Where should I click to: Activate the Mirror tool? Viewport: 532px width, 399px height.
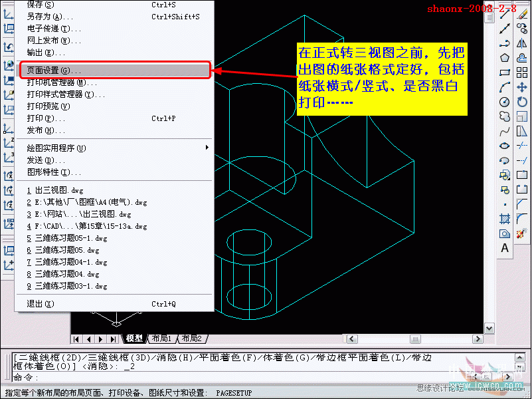tap(522, 43)
